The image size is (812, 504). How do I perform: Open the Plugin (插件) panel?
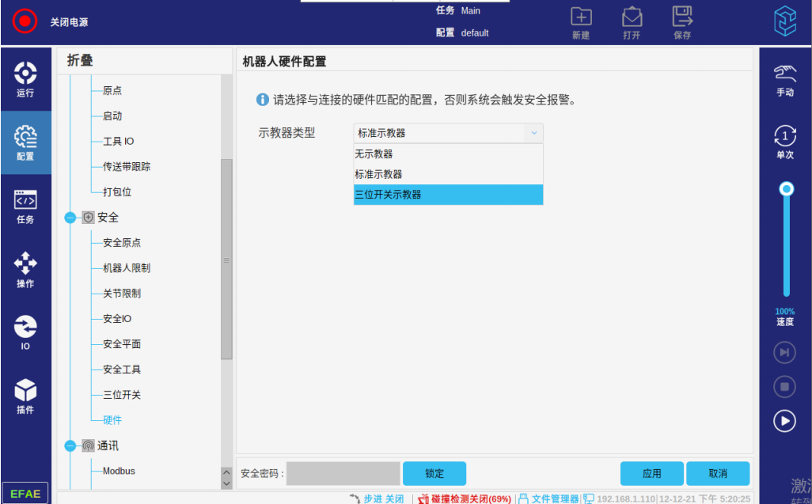tap(25, 396)
